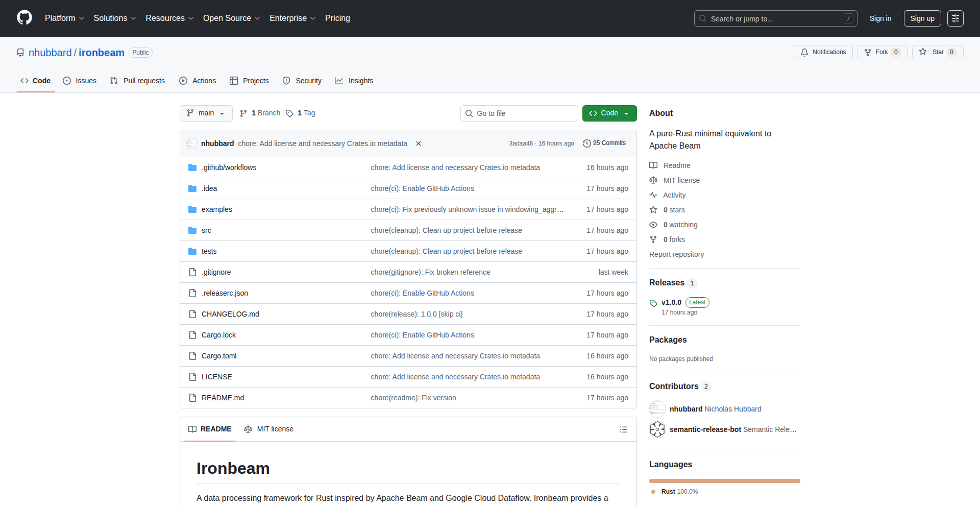The image size is (980, 507).
Task: Click the nhubbard avatar in commit header
Action: click(x=192, y=143)
